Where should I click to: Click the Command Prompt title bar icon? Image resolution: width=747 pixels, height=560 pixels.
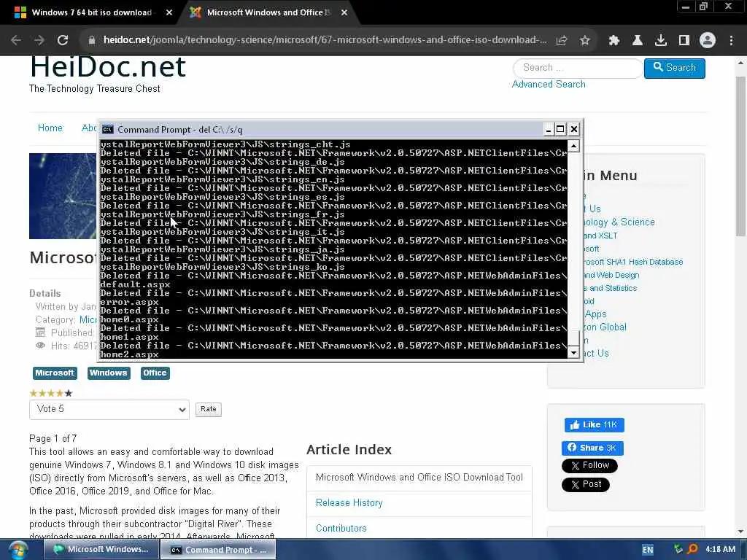tap(108, 130)
